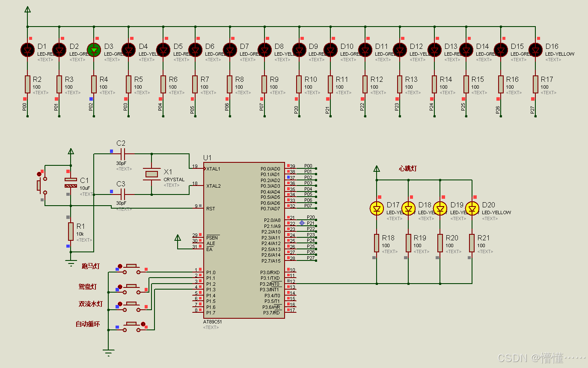Activate the 鸳鸯灯 push button switch

click(x=131, y=289)
